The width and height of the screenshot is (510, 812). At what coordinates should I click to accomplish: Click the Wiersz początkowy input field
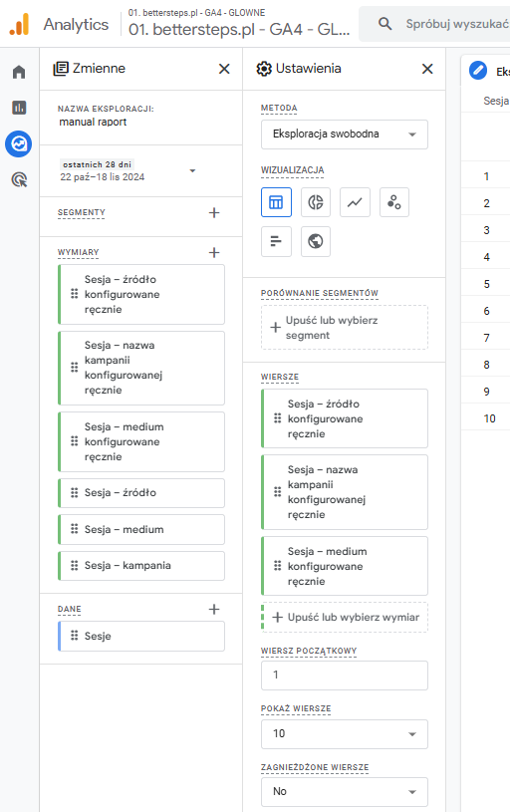(345, 676)
